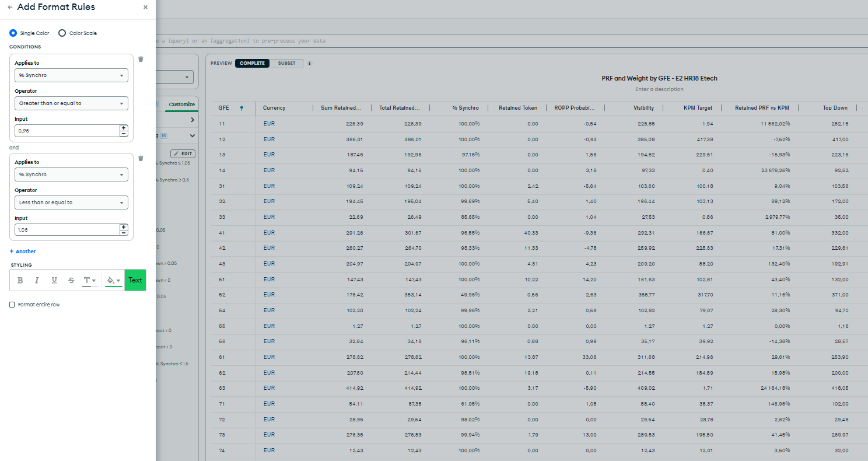Switch preview to the Subset tab

286,63
